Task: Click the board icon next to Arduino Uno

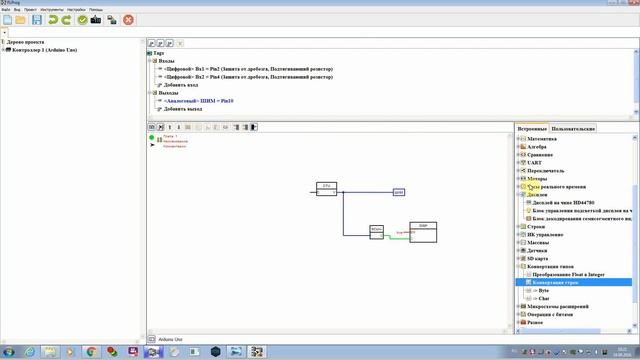Action: pyautogui.click(x=151, y=339)
